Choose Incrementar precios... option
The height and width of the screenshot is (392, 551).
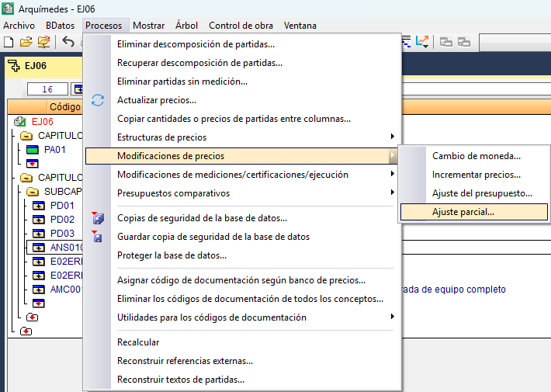tap(474, 175)
